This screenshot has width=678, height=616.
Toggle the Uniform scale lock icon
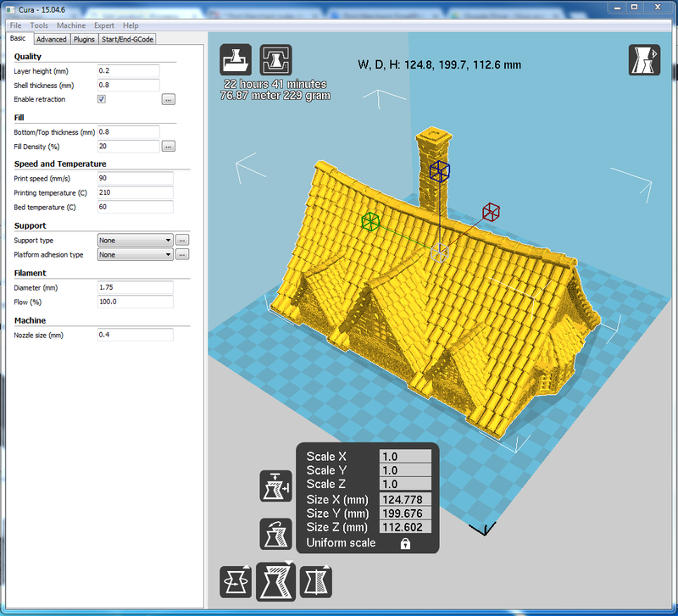coord(405,543)
